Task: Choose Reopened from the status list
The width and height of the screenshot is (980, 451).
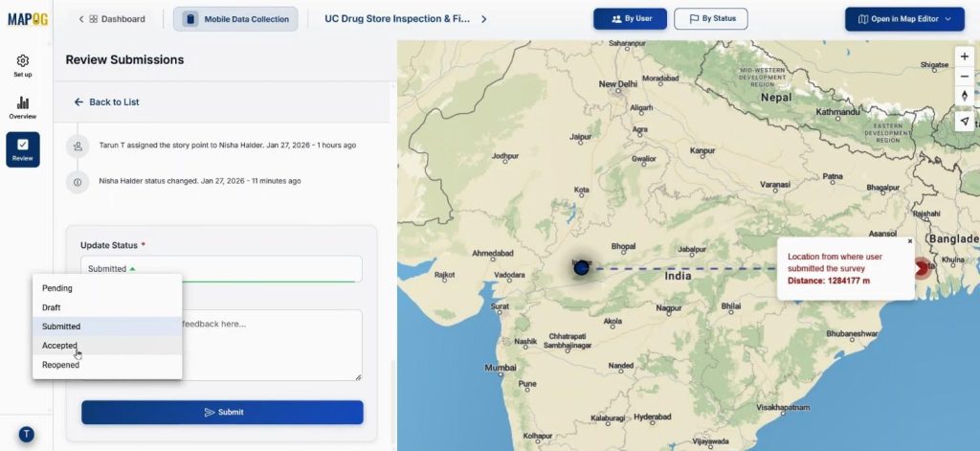Action: tap(107, 365)
